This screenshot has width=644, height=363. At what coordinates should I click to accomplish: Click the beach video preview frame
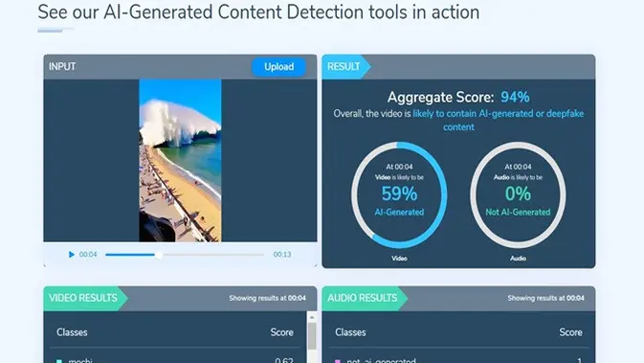[x=180, y=160]
